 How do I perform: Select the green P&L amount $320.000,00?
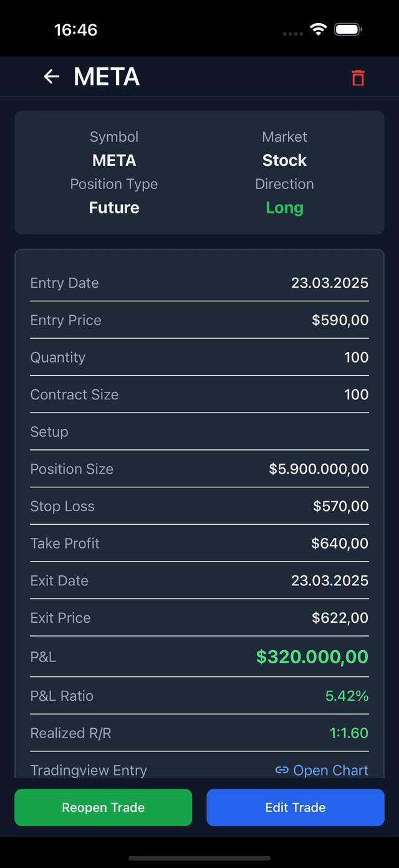click(x=312, y=656)
